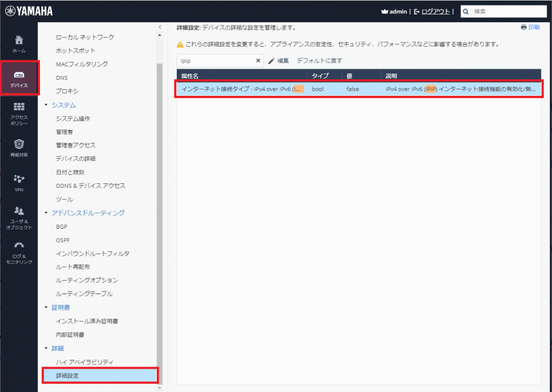Open the BGP menu item
The image size is (552, 392).
(x=62, y=226)
